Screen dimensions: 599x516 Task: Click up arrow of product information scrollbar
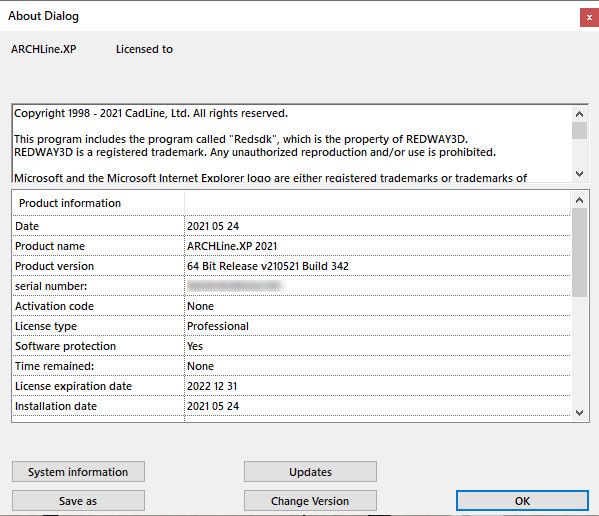[x=579, y=200]
